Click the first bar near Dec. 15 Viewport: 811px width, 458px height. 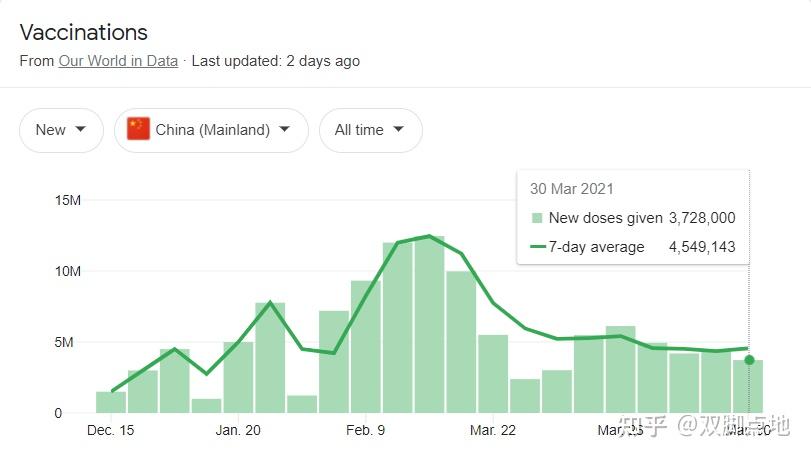[x=111, y=402]
